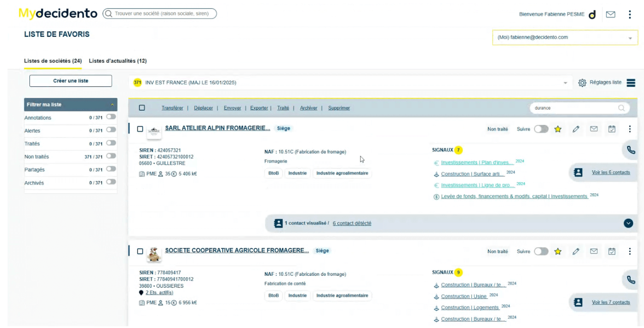
Task: Click the Réglages liste gear icon
Action: point(582,83)
